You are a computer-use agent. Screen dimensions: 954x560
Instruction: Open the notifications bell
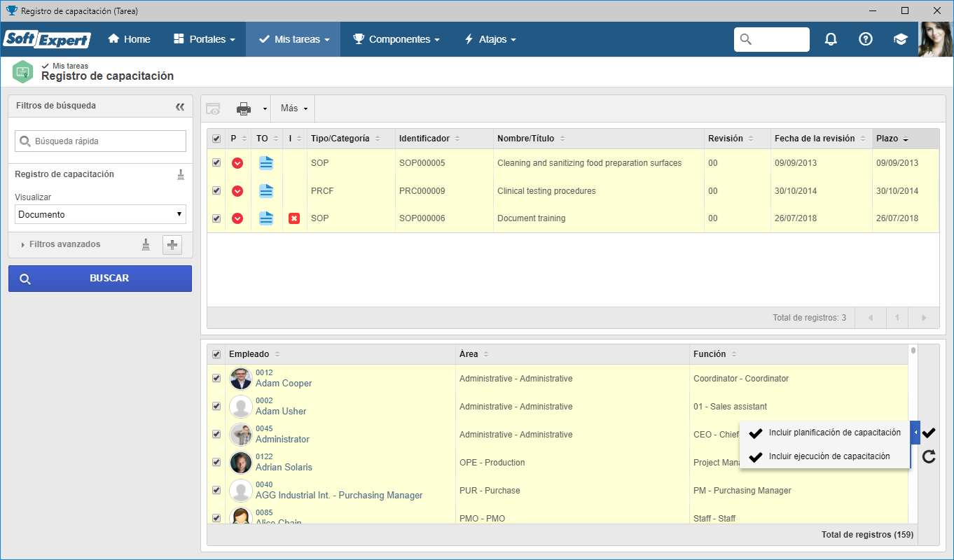(831, 39)
